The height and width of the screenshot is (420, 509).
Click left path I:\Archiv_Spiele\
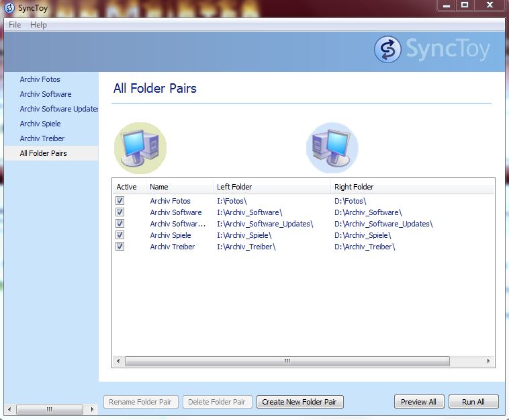(x=244, y=235)
